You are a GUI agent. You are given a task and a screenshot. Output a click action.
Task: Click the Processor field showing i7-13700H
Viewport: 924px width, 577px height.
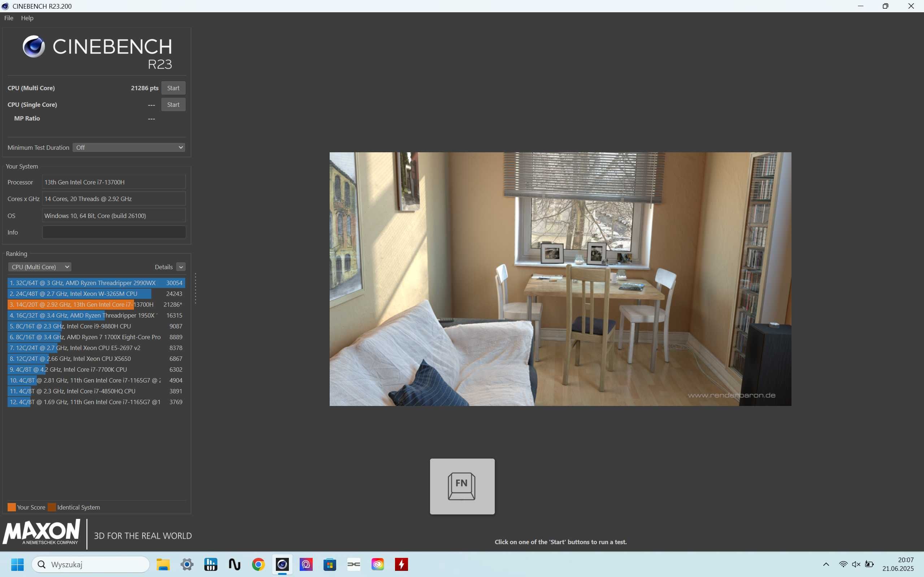click(x=114, y=182)
